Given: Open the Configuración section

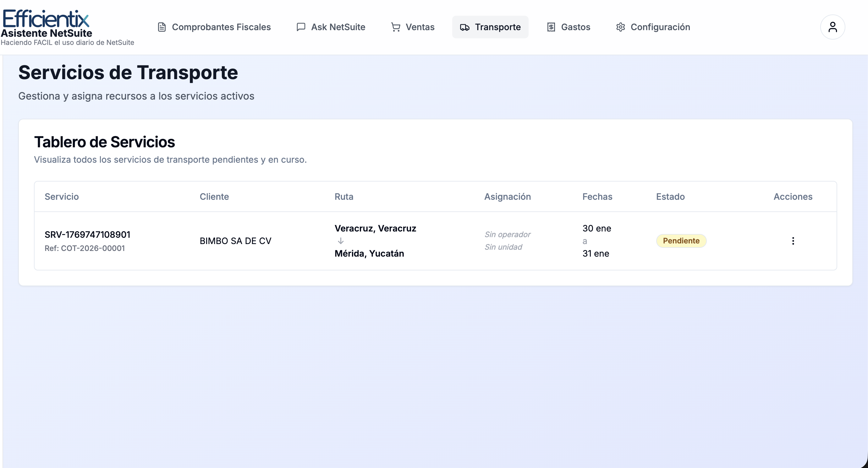Looking at the screenshot, I should pyautogui.click(x=653, y=27).
